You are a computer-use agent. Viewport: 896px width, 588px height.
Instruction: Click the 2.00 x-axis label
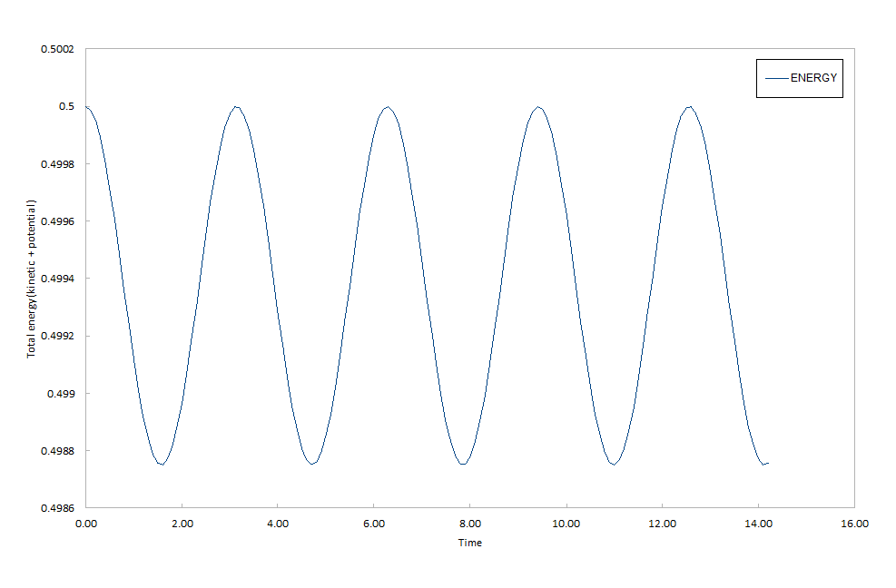tap(182, 524)
